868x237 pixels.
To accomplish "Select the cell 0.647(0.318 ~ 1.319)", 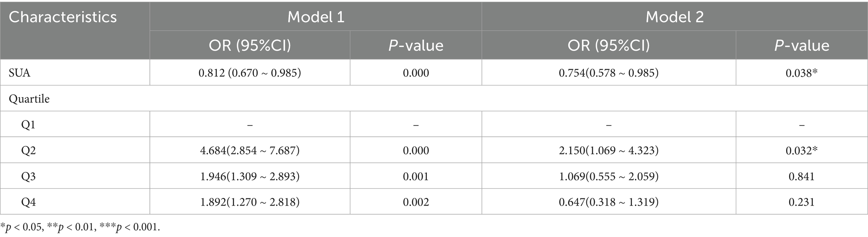I will [x=608, y=202].
